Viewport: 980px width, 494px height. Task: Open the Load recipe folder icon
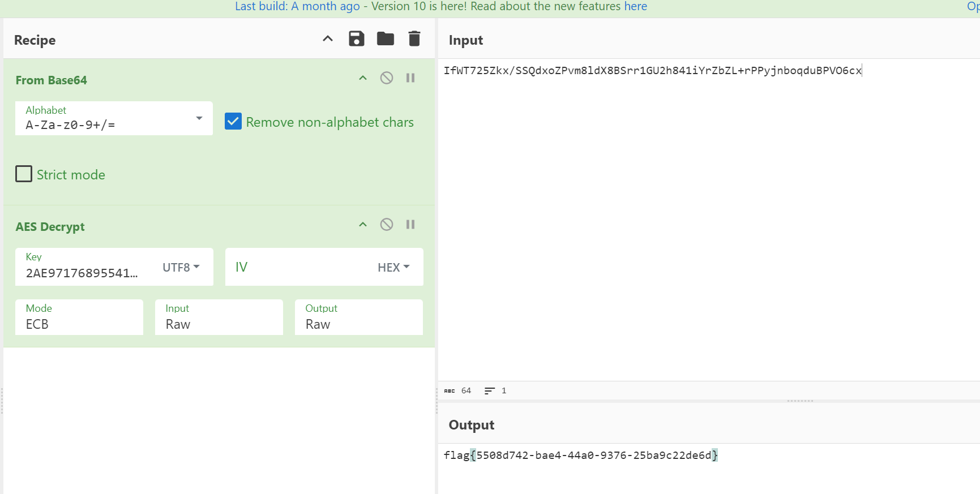tap(386, 39)
